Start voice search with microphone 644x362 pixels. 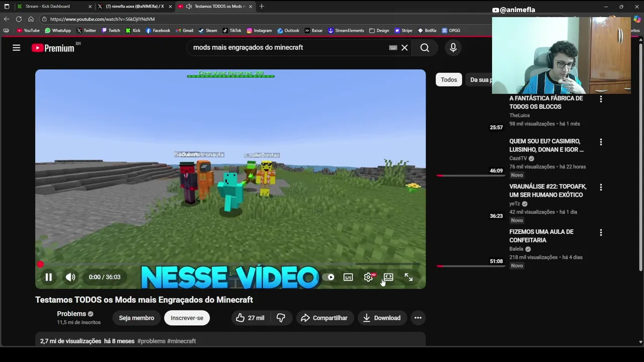click(x=453, y=48)
